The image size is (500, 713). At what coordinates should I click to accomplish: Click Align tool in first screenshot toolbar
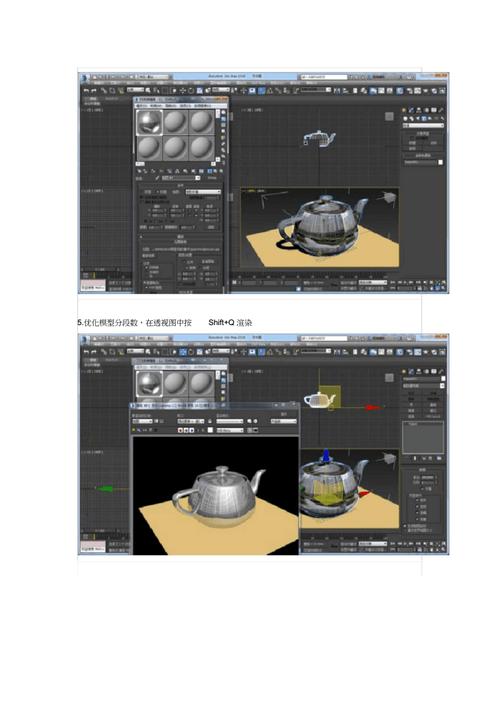pyautogui.click(x=344, y=91)
